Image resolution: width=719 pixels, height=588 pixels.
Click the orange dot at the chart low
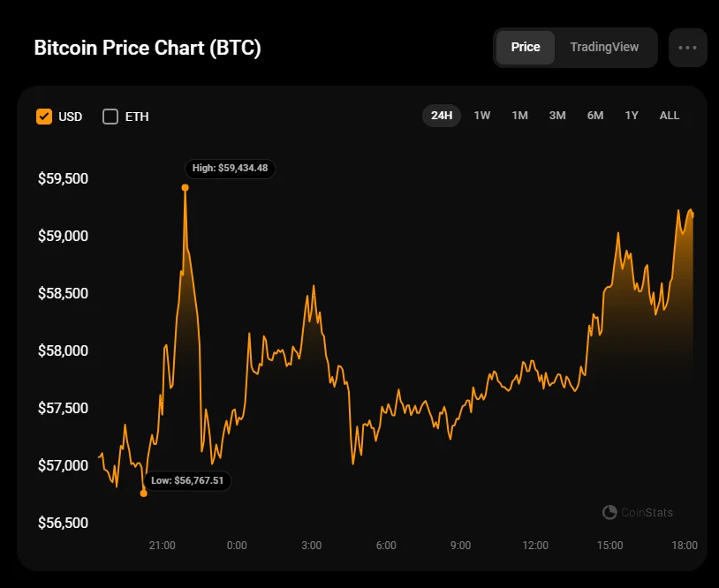144,493
